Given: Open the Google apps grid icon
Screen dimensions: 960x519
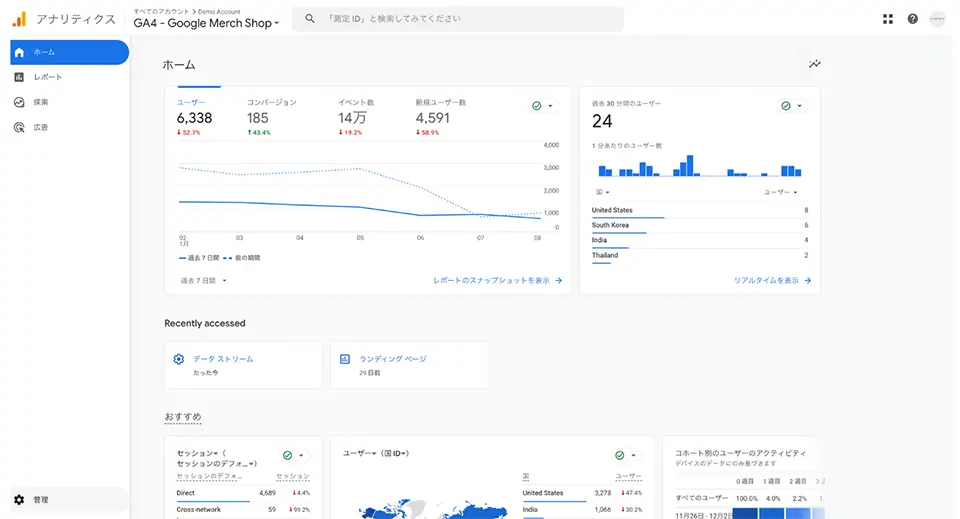Looking at the screenshot, I should point(888,19).
